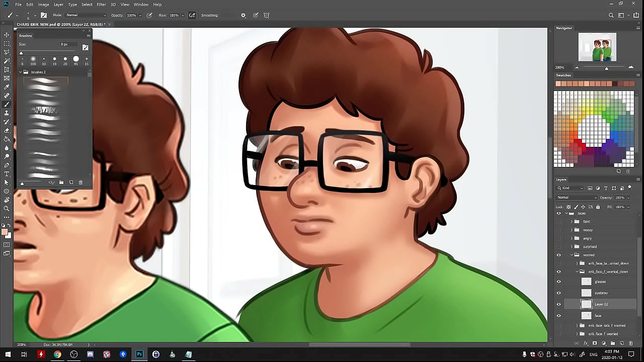Hide the eyebrow layer
Screen dimensions: 644x362
558,293
